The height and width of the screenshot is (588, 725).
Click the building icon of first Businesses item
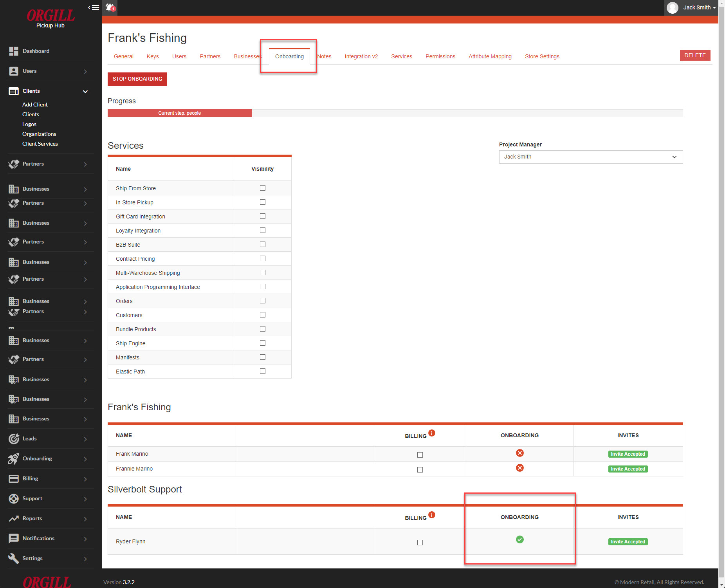point(14,189)
